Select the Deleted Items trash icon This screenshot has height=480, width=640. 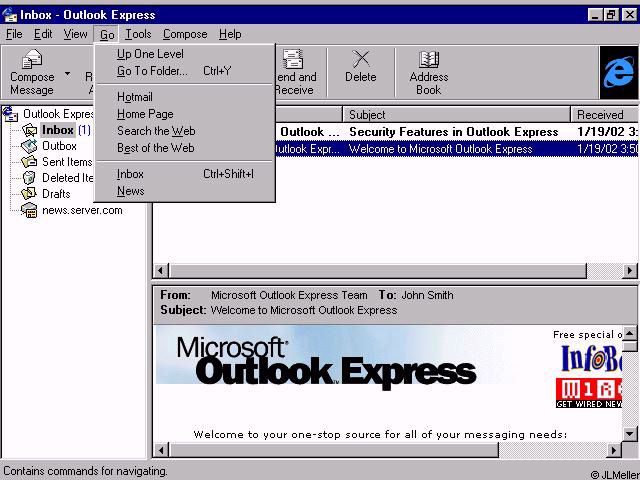click(29, 178)
